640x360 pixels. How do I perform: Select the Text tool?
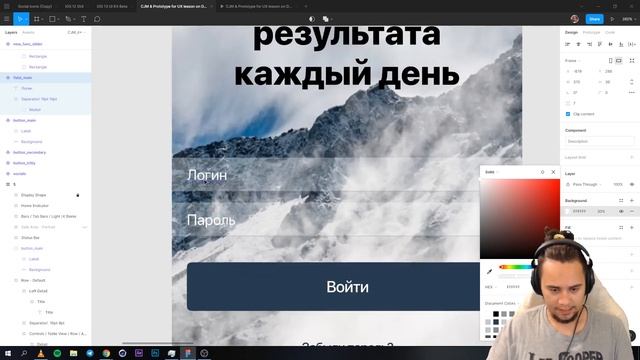click(x=84, y=19)
